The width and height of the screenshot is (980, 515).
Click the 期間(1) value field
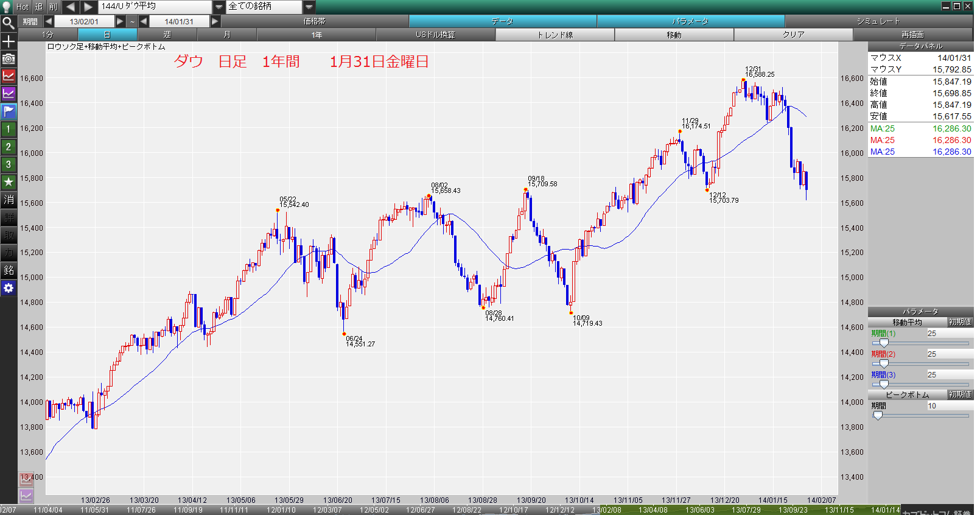pyautogui.click(x=950, y=334)
